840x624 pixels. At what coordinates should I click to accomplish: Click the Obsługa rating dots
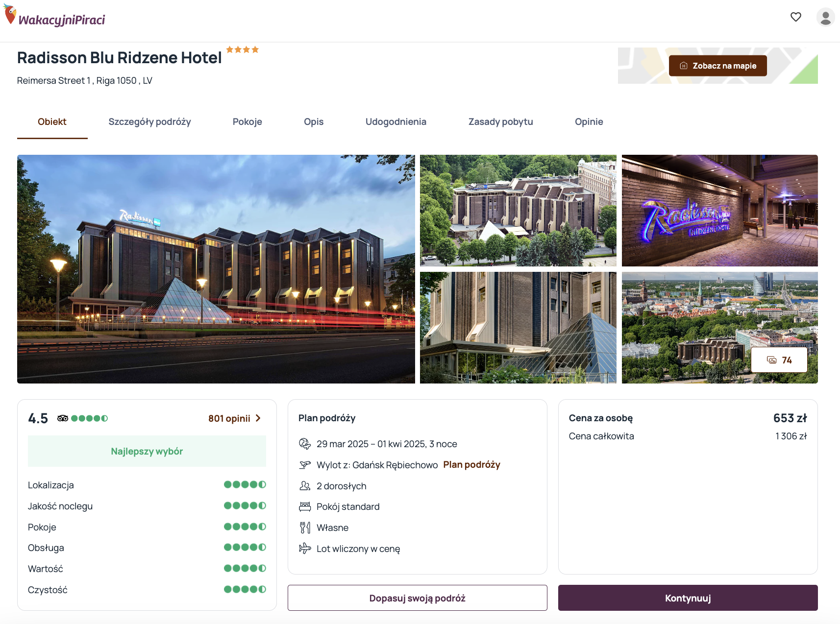click(245, 547)
